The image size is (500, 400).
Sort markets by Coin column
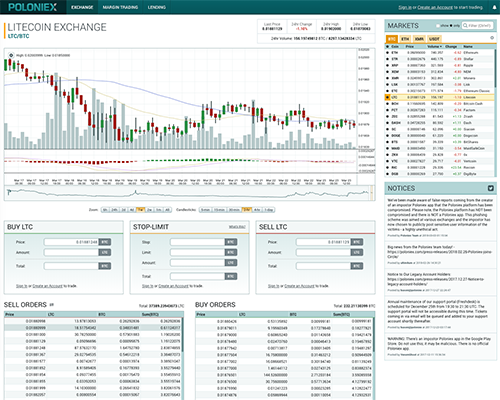395,47
